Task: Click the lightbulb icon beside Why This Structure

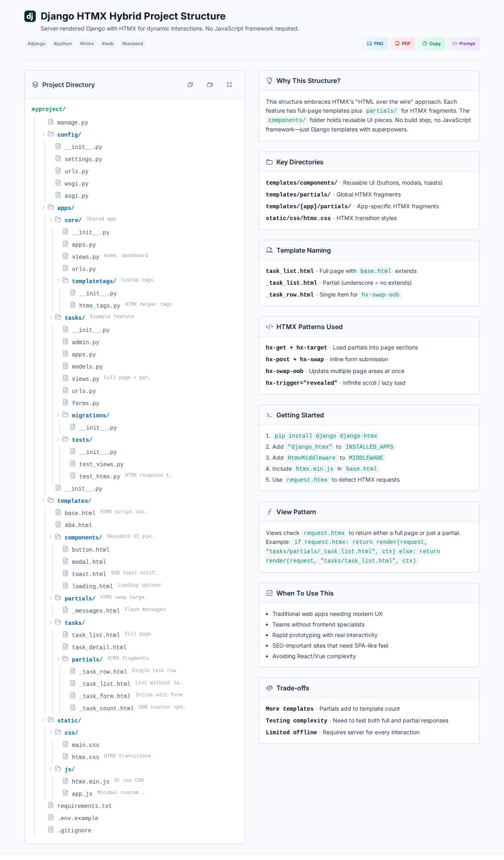Action: pyautogui.click(x=269, y=81)
